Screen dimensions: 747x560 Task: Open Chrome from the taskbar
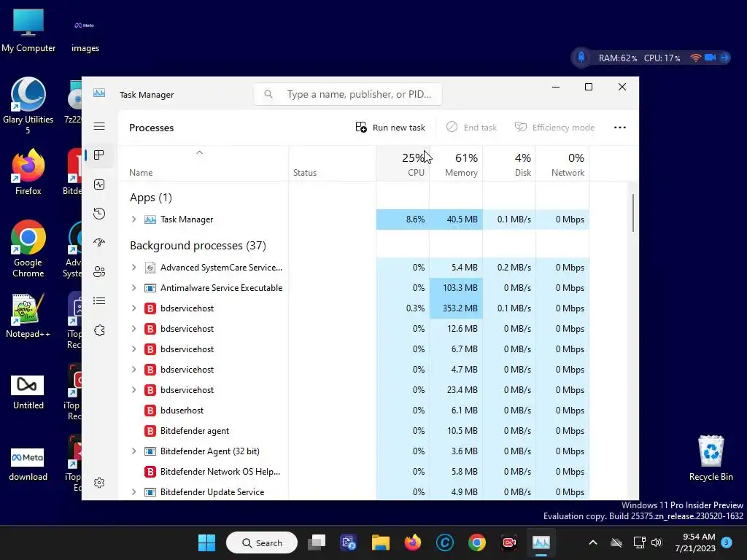coord(477,542)
